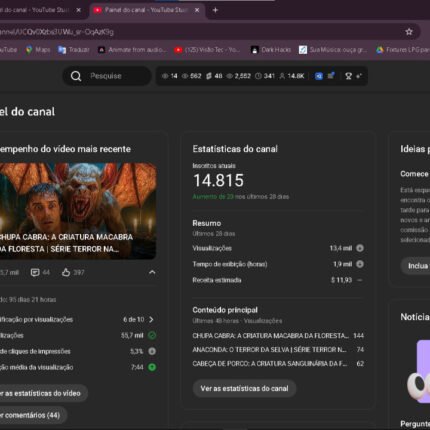The image size is (430, 430).
Task: Open the Fixtures LPG bookmark
Action: pyautogui.click(x=403, y=50)
